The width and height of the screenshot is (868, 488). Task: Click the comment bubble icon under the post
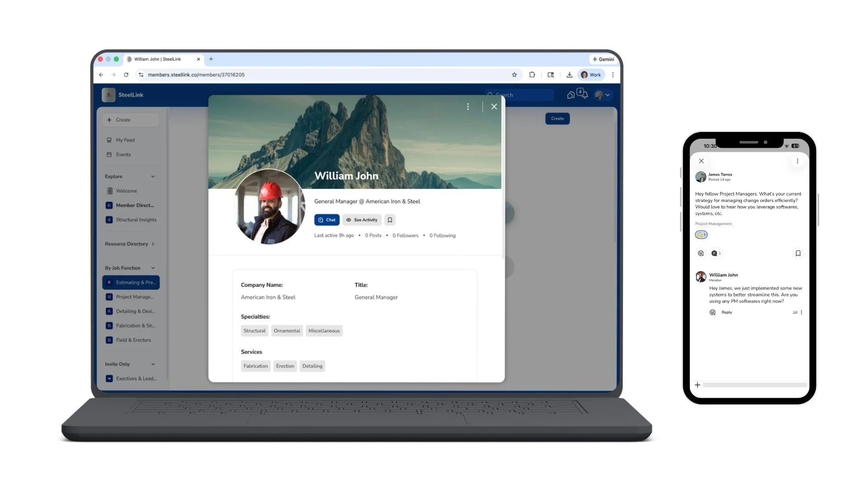pos(714,253)
